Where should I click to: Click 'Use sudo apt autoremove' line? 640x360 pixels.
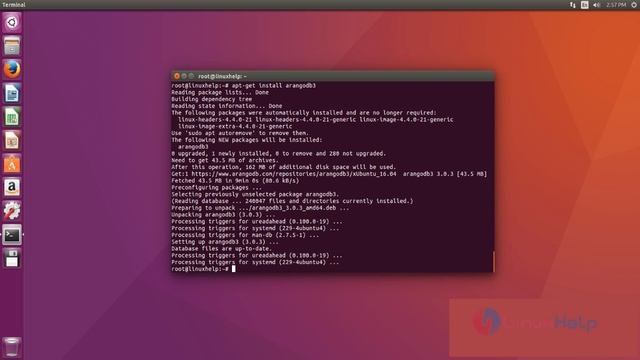(240, 133)
